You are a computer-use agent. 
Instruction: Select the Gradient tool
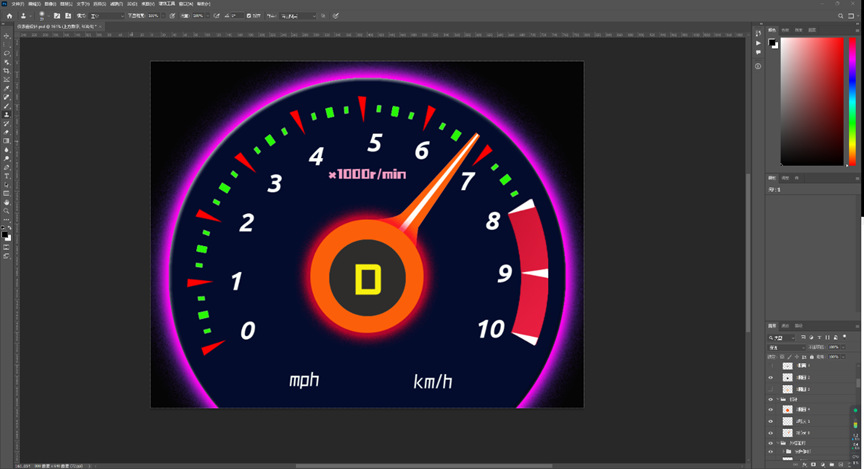(7, 141)
